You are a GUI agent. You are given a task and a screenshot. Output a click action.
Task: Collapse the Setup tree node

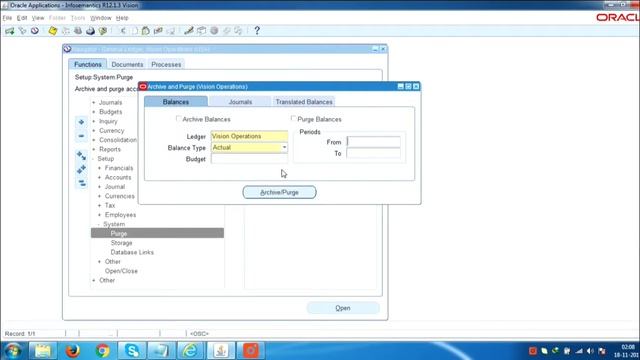coord(93,159)
